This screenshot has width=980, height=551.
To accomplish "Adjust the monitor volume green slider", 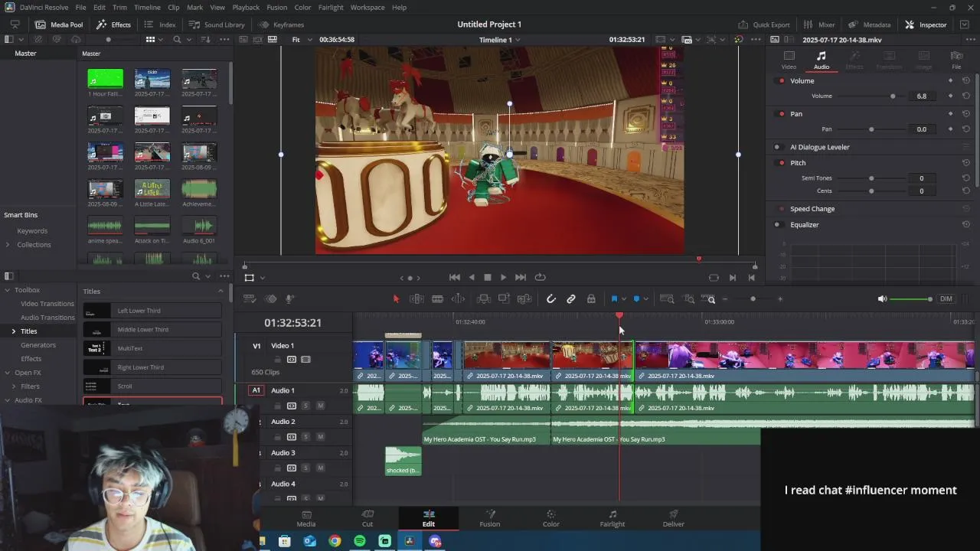I will coord(913,299).
